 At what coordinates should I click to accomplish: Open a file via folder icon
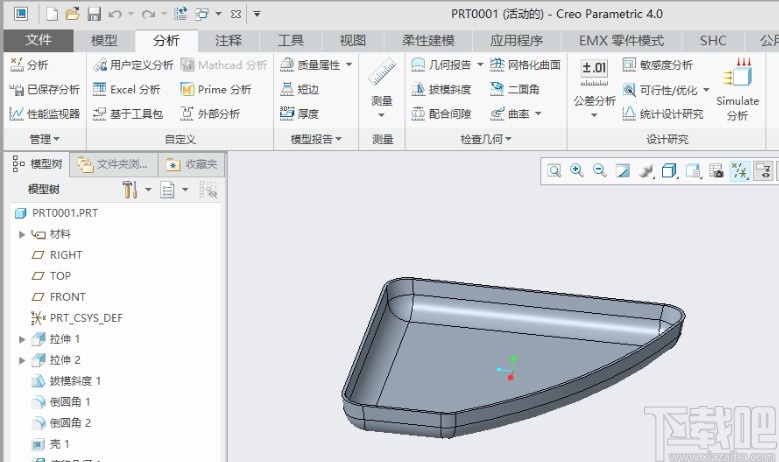[73, 14]
